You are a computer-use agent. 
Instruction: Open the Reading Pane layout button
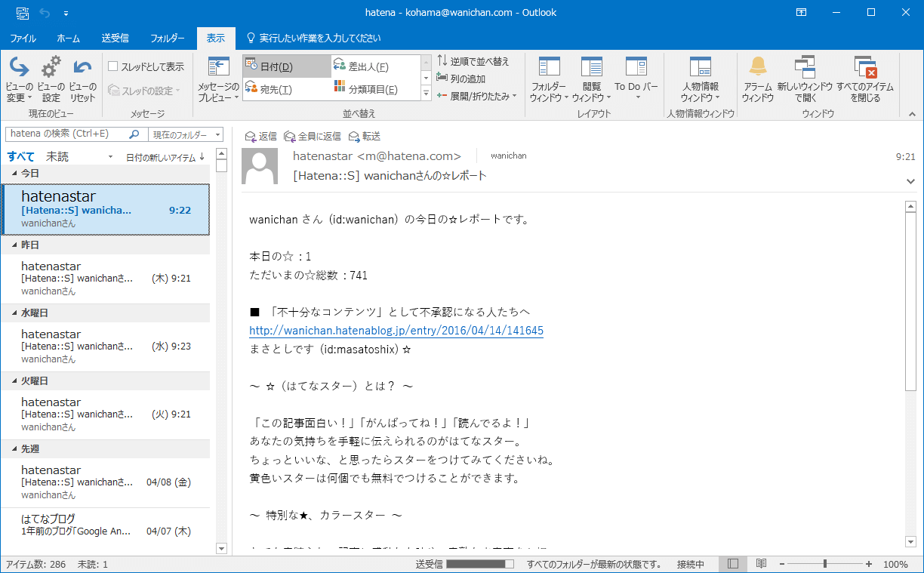(x=592, y=79)
